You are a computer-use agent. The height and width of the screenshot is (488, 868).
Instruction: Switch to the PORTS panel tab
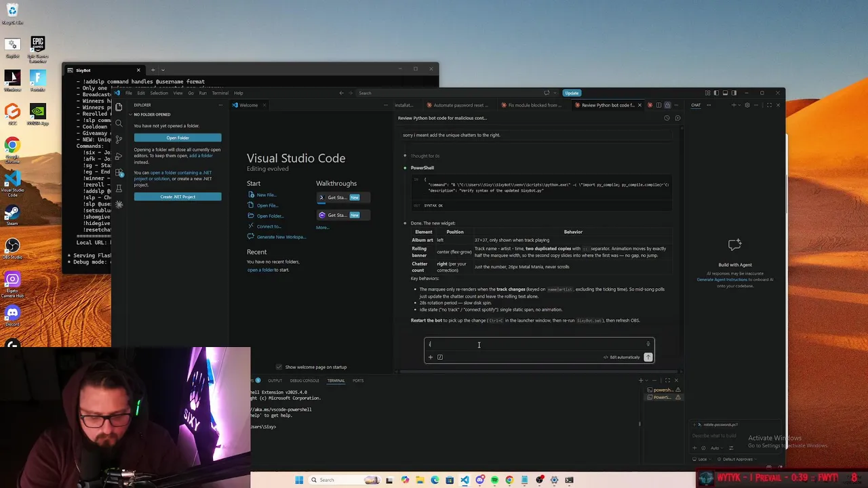[358, 380]
